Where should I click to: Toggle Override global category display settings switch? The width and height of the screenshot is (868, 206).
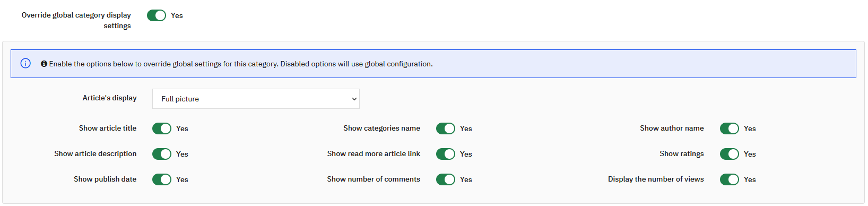coord(157,15)
